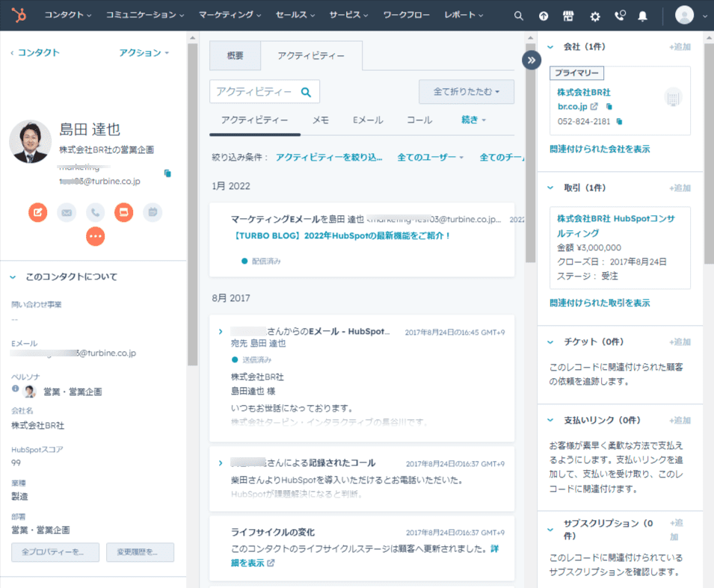Image resolution: width=714 pixels, height=588 pixels.
Task: Open br.co.jp external link icon
Action: click(x=594, y=107)
